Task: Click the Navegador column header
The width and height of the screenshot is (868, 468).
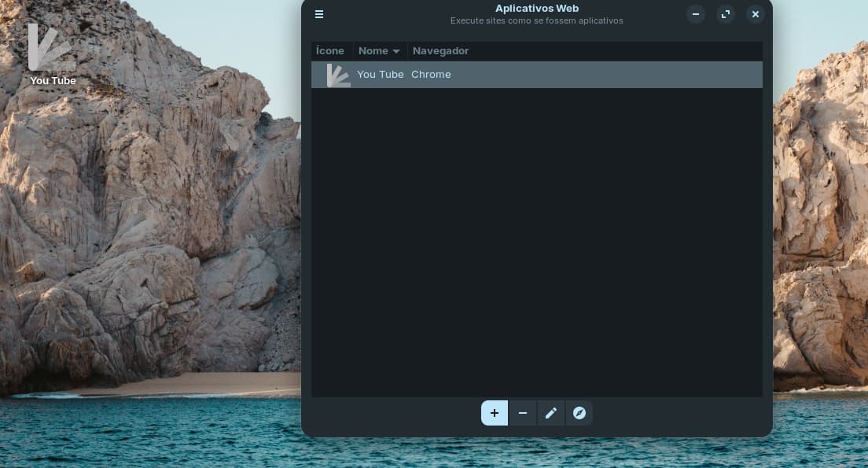Action: tap(440, 51)
